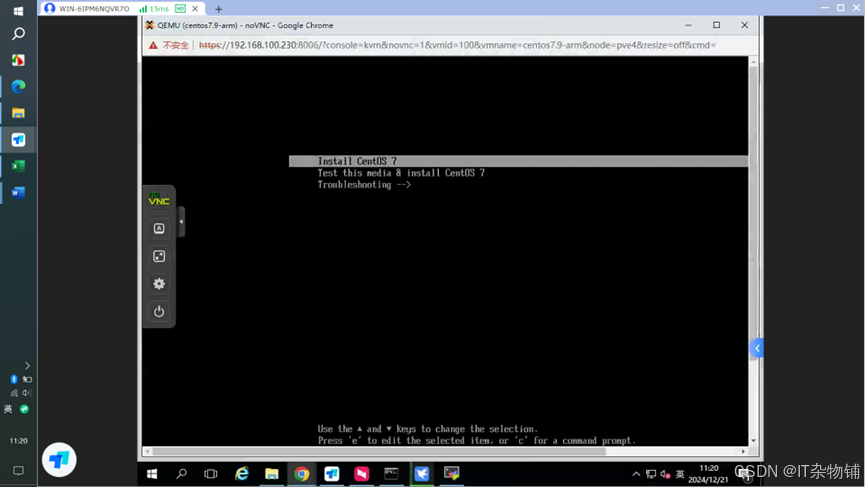865x487 pixels.
Task: Select Install CentOS 7 boot entry
Action: click(519, 161)
